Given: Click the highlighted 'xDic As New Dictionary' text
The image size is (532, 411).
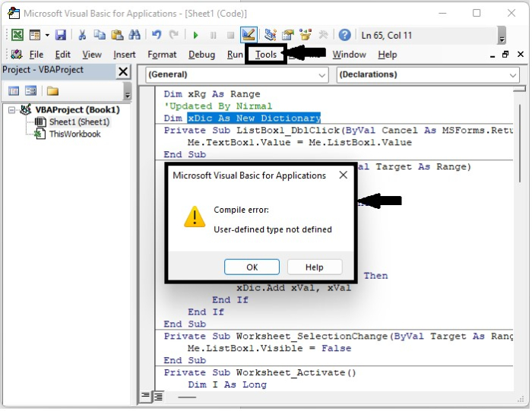Looking at the screenshot, I should click(x=254, y=118).
